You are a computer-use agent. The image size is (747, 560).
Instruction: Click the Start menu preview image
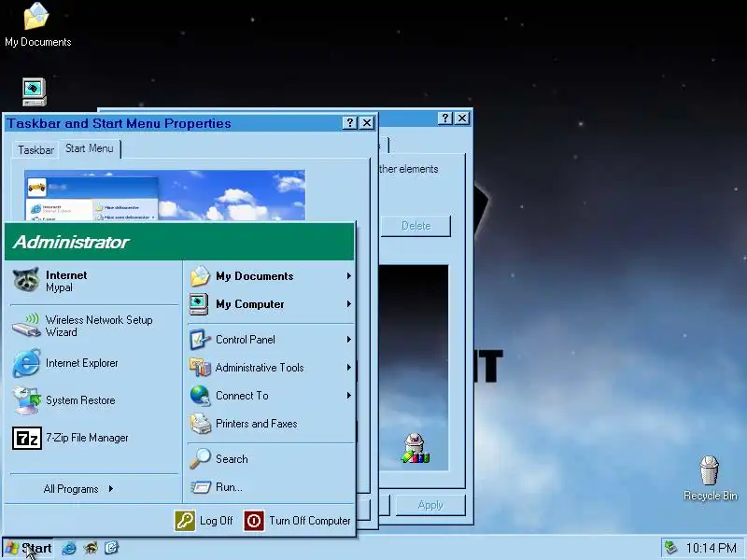tap(165, 195)
